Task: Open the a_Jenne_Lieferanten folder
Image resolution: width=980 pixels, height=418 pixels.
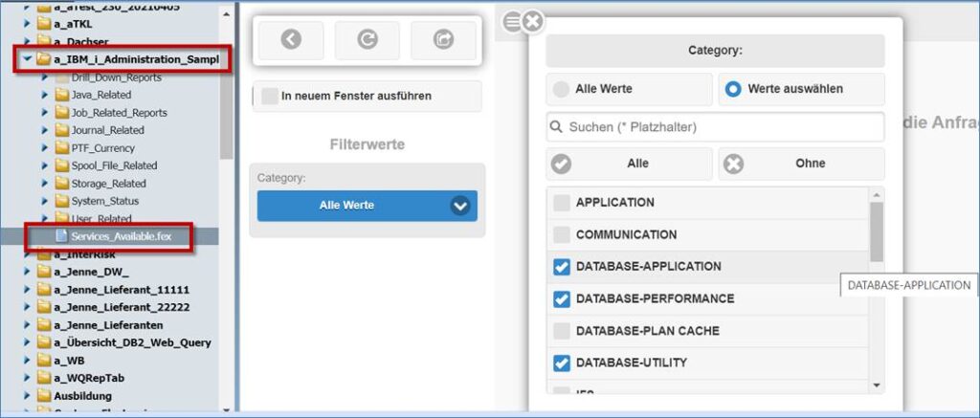Action: coord(108,325)
